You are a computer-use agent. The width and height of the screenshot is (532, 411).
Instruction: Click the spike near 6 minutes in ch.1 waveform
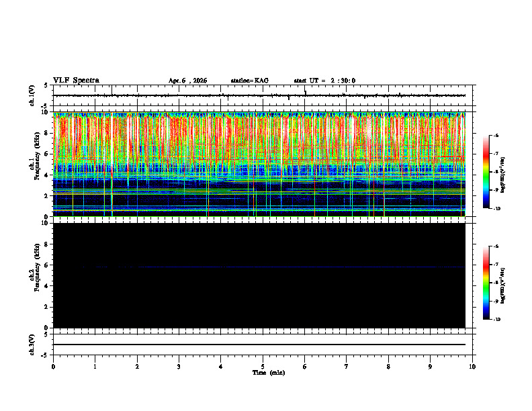click(306, 93)
